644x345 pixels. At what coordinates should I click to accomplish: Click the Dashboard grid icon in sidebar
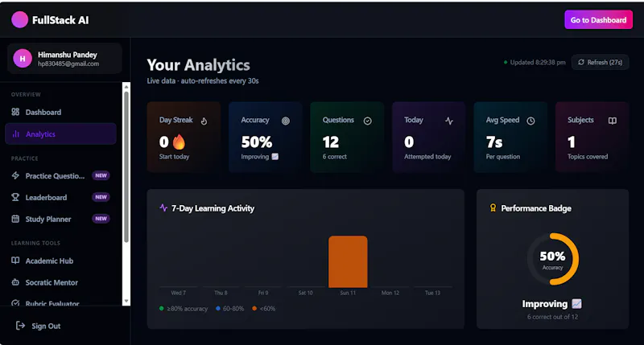pos(15,112)
